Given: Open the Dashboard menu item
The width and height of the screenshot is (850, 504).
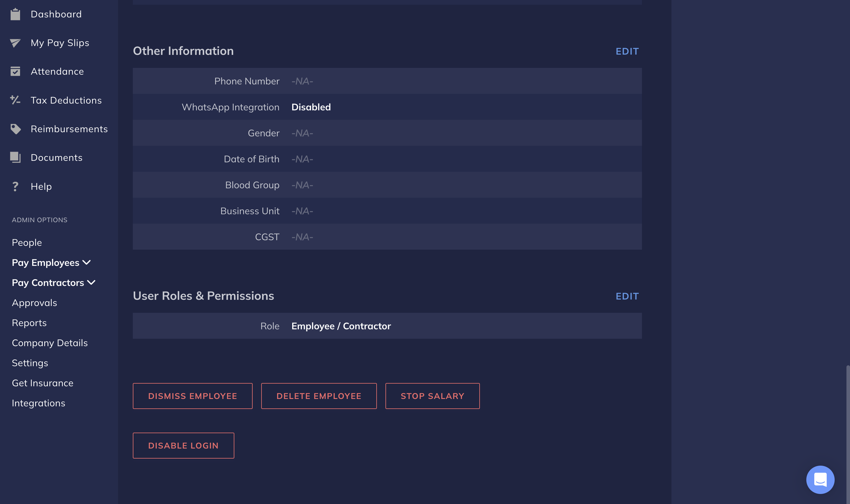Looking at the screenshot, I should (56, 14).
